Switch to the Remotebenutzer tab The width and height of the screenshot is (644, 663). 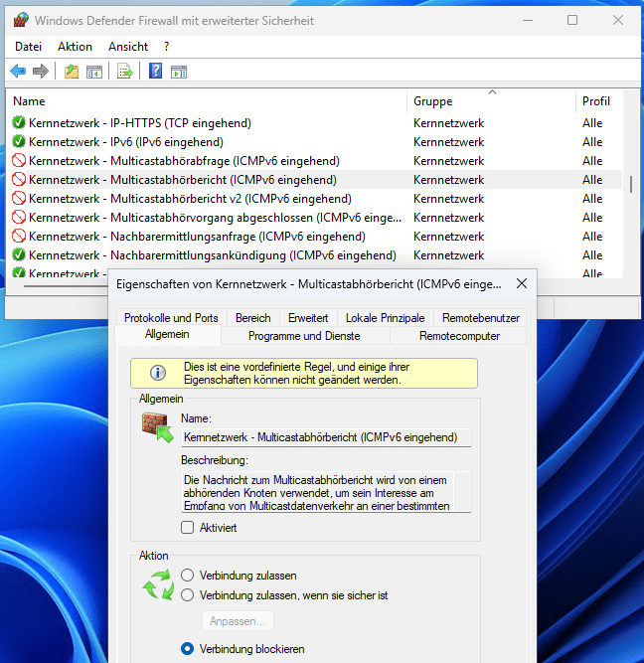[481, 317]
